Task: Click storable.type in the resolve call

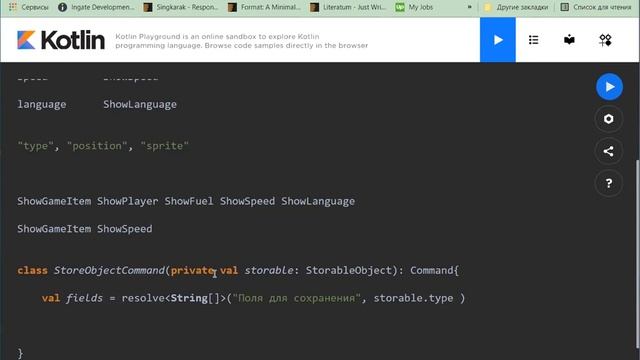Action: [x=413, y=298]
